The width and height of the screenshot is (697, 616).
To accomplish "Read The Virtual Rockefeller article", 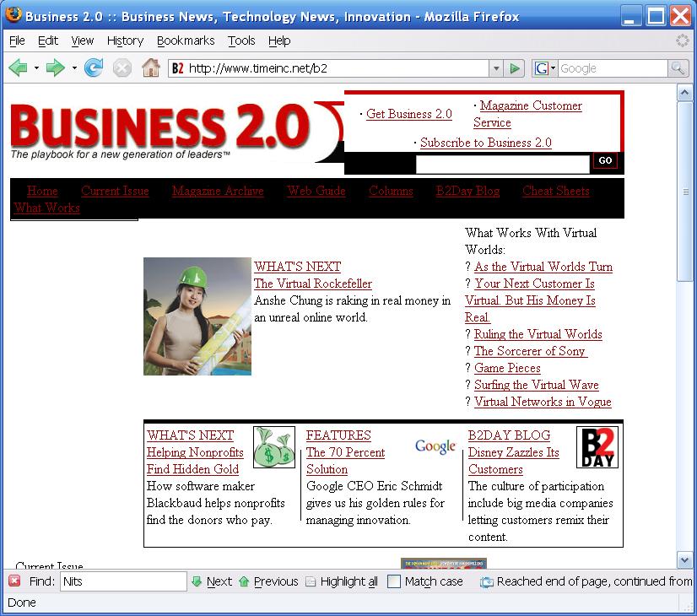I will coord(312,284).
